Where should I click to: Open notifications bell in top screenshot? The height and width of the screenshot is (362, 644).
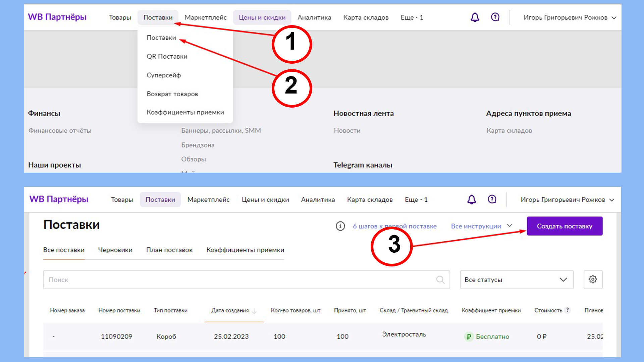[475, 17]
